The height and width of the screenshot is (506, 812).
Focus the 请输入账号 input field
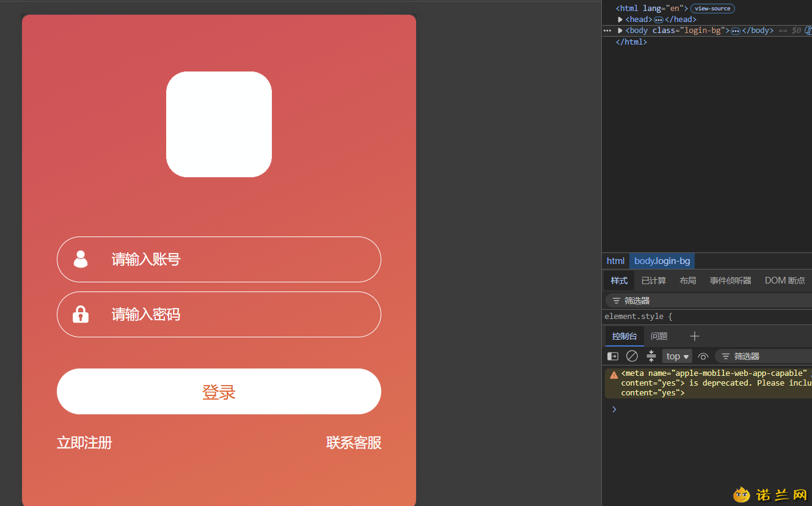pyautogui.click(x=219, y=259)
